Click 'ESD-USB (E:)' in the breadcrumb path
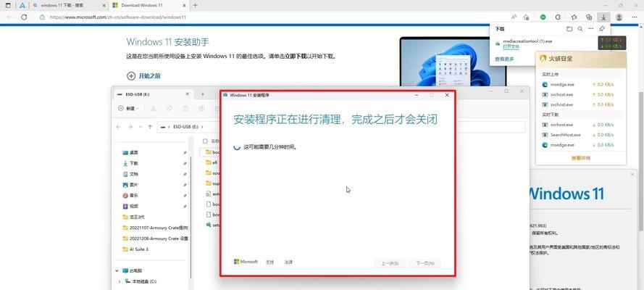The image size is (644, 290). (x=185, y=127)
